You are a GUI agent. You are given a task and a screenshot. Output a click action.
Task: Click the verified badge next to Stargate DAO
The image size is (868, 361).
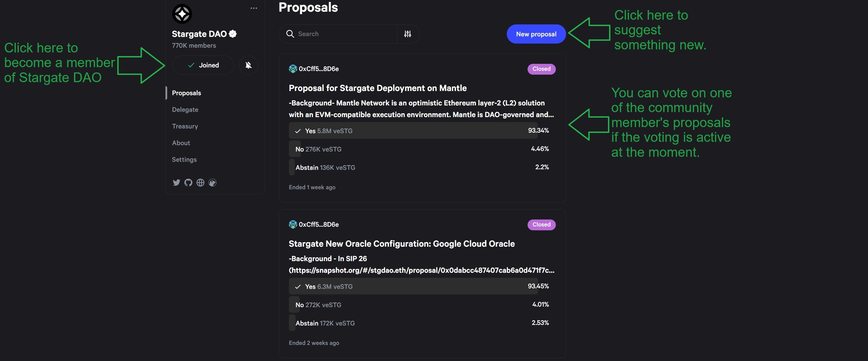click(x=233, y=34)
